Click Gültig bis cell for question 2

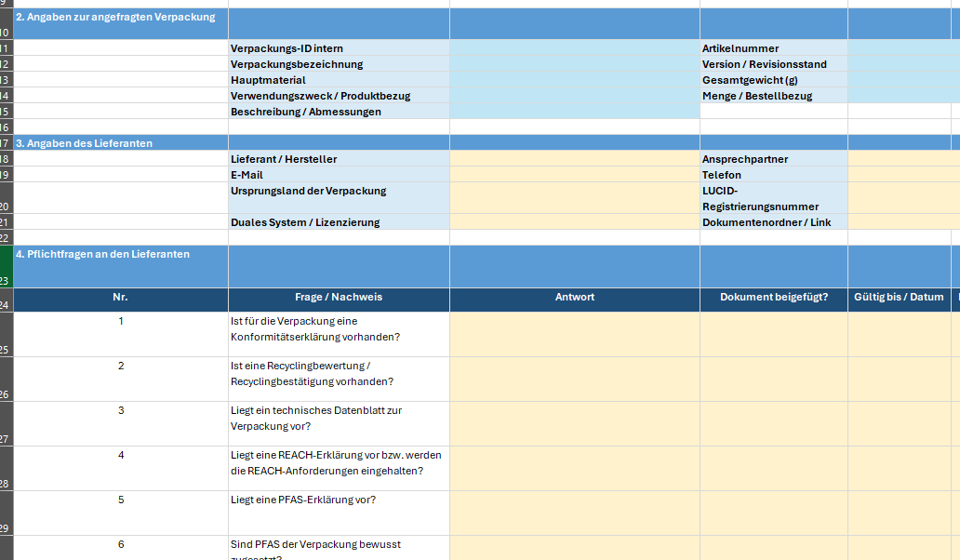[899, 379]
